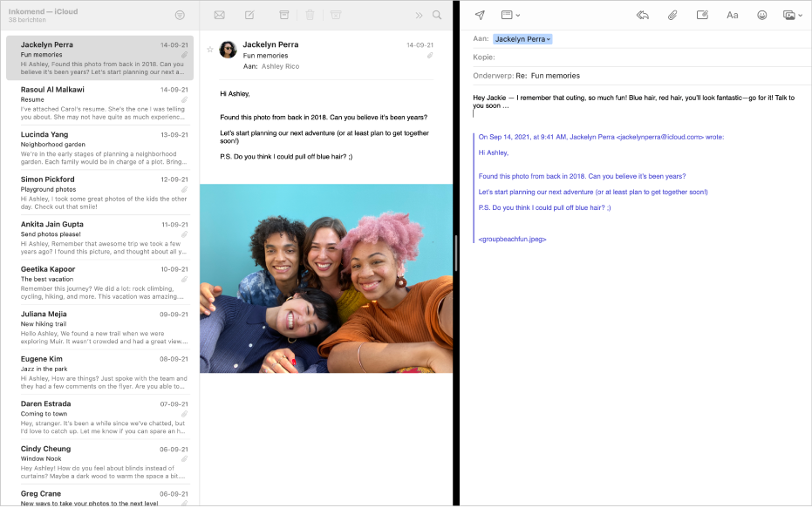Click the Inkomend — iCloud mailbox title
Viewport: 812px width, 508px height.
(43, 10)
